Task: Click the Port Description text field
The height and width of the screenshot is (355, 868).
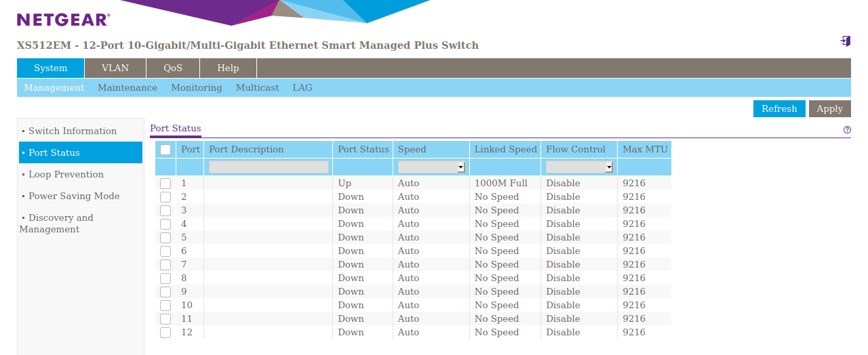Action: coord(269,167)
